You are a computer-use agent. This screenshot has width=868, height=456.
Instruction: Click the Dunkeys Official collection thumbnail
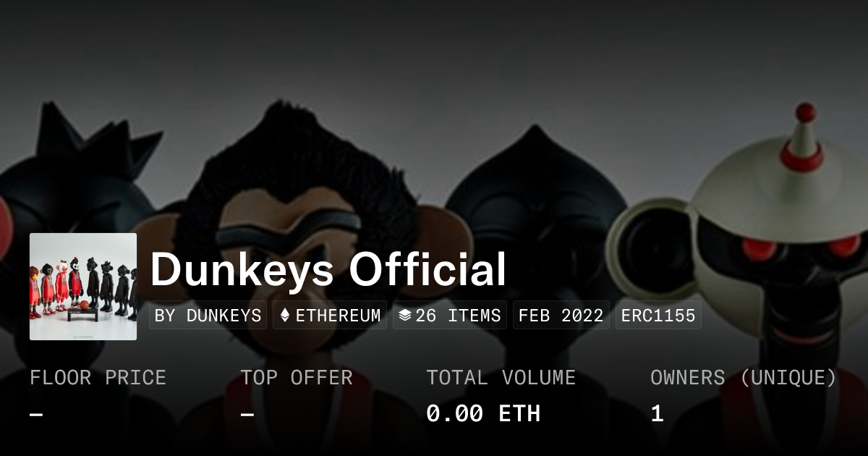tap(83, 287)
